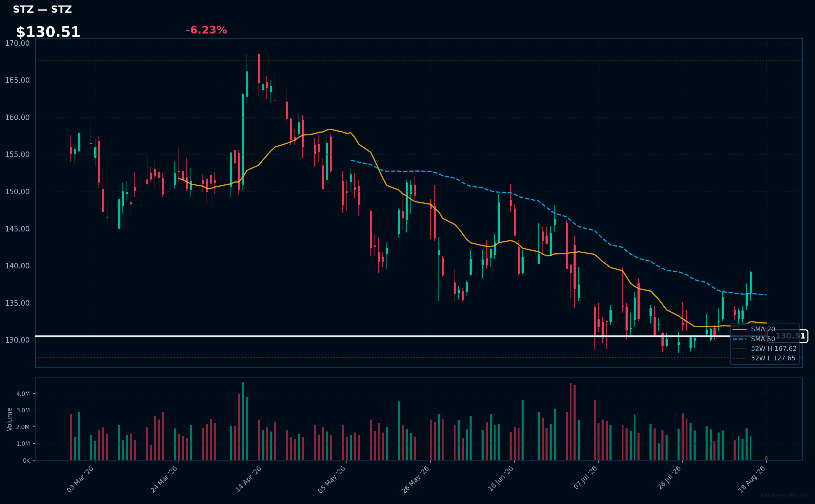Select the 52W H 167.62 legend entry
The image size is (815, 504).
pyautogui.click(x=765, y=348)
